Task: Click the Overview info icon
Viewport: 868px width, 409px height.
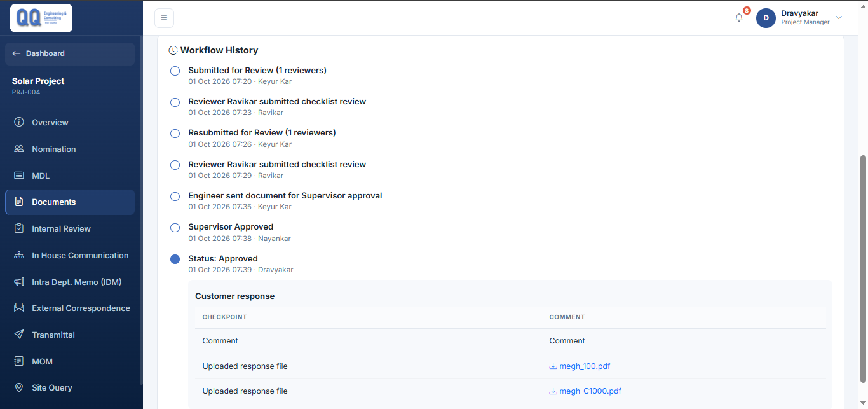Action: [19, 122]
